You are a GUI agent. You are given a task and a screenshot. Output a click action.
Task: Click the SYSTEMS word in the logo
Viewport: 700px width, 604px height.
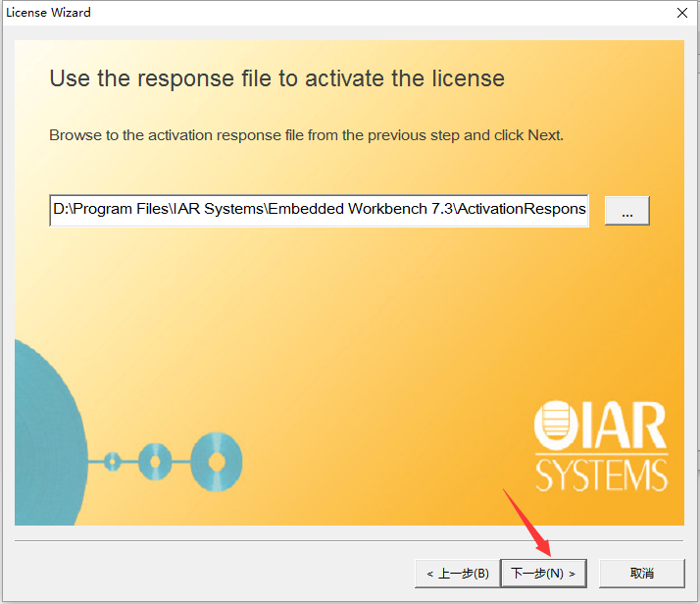click(601, 476)
